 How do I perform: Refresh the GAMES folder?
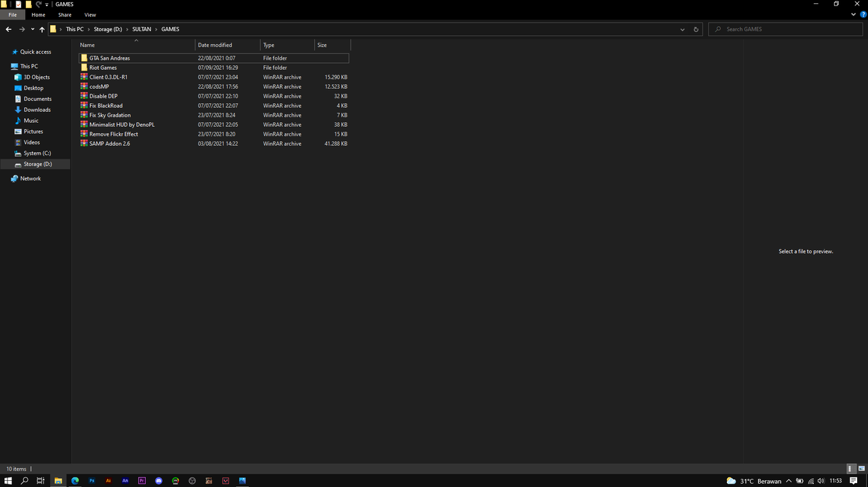pyautogui.click(x=696, y=29)
